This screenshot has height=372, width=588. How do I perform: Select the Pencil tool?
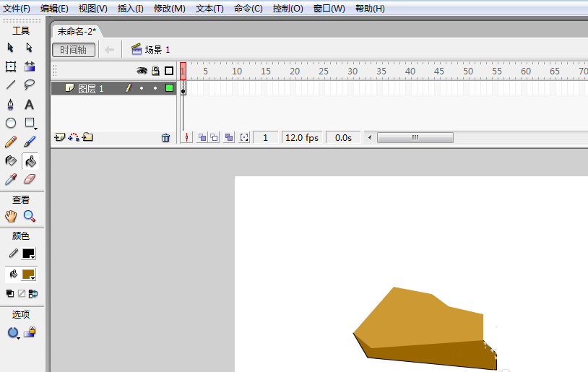(11, 142)
